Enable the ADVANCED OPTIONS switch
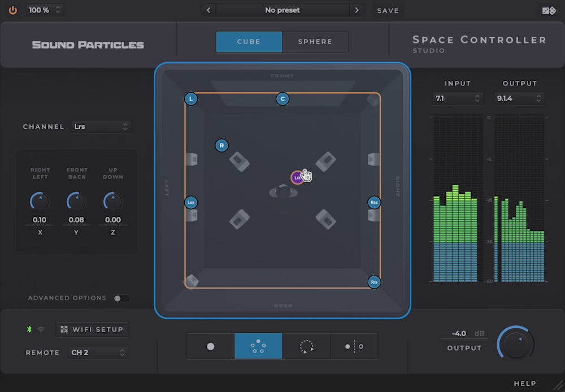The image size is (565, 392). [121, 298]
